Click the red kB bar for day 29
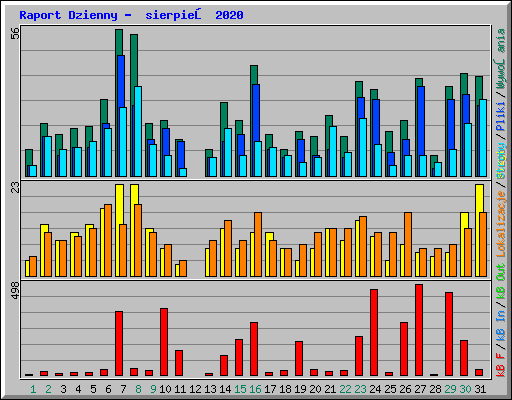512x400 pixels. point(449,334)
